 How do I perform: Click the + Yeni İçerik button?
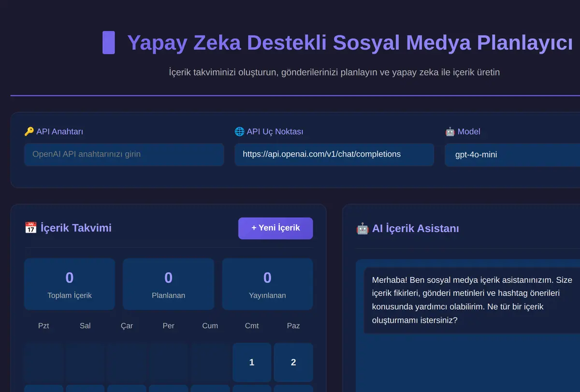[x=275, y=228]
